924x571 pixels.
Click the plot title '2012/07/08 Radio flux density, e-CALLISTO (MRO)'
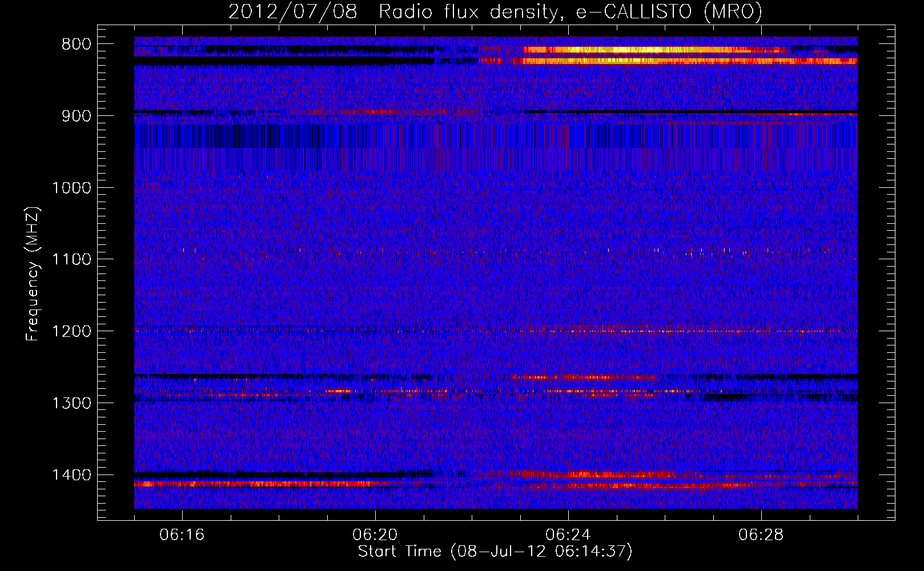(495, 11)
